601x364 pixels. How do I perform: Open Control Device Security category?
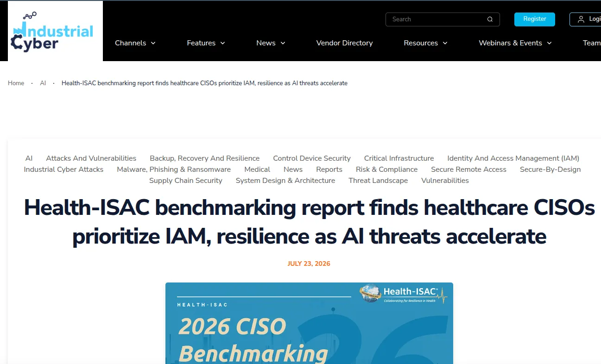point(312,158)
